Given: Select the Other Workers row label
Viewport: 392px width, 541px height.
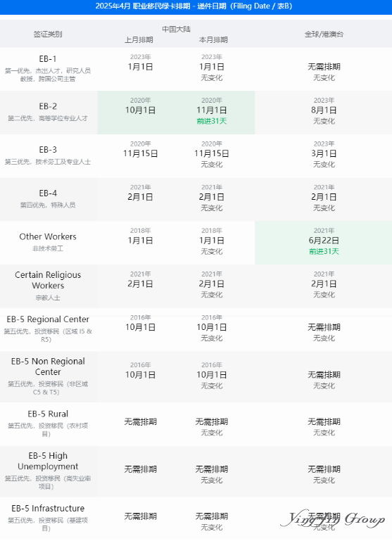Looking at the screenshot, I should (48, 236).
